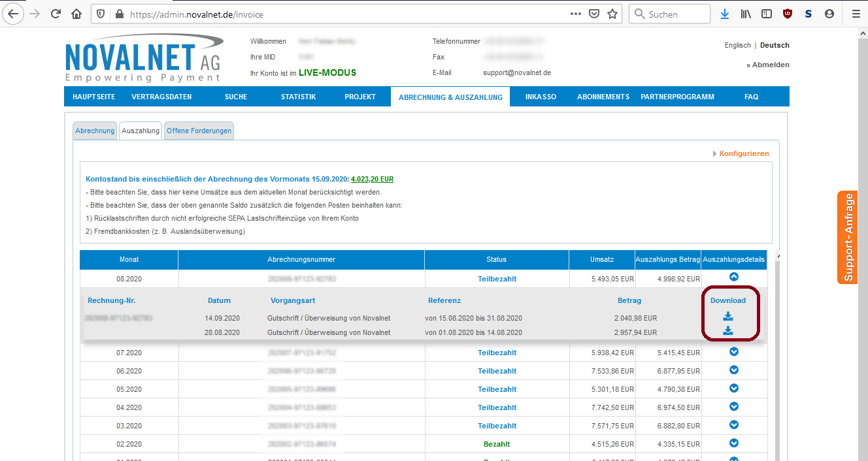Collapse payout details for 08.2020
868x461 pixels.
(733, 277)
